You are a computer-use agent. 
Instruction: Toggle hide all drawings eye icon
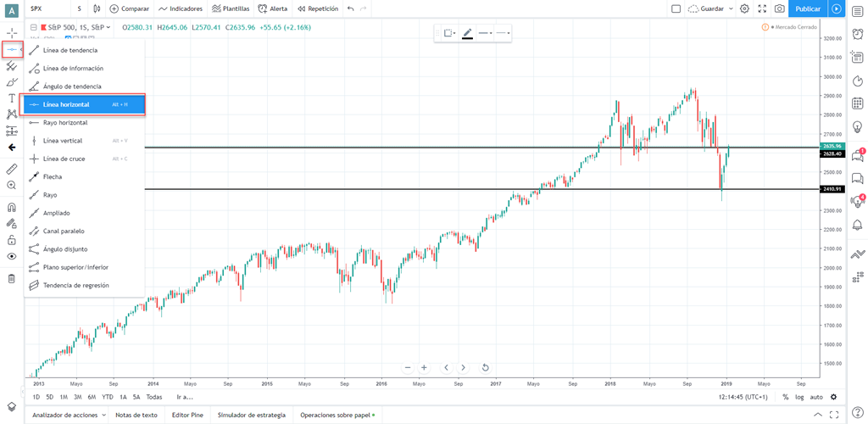12,256
